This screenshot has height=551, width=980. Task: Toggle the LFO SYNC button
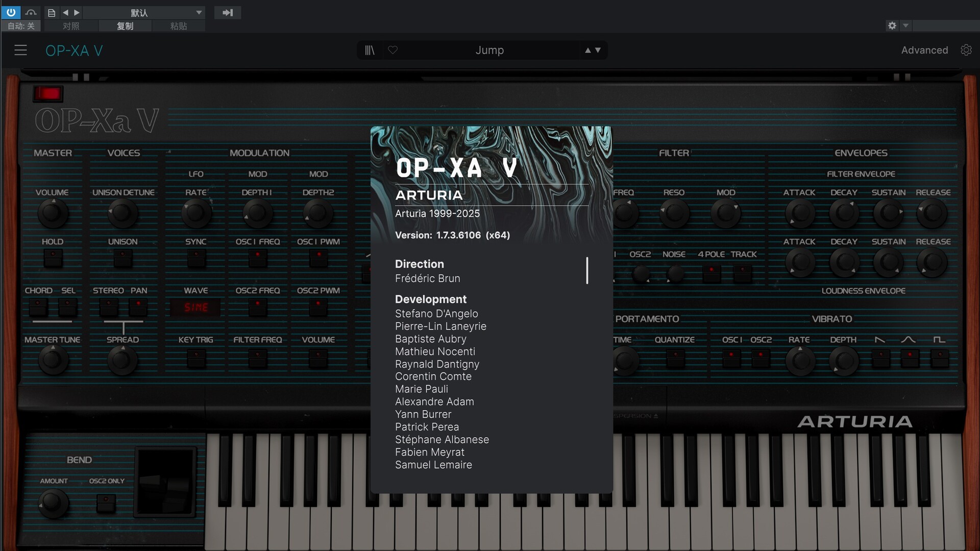(196, 259)
